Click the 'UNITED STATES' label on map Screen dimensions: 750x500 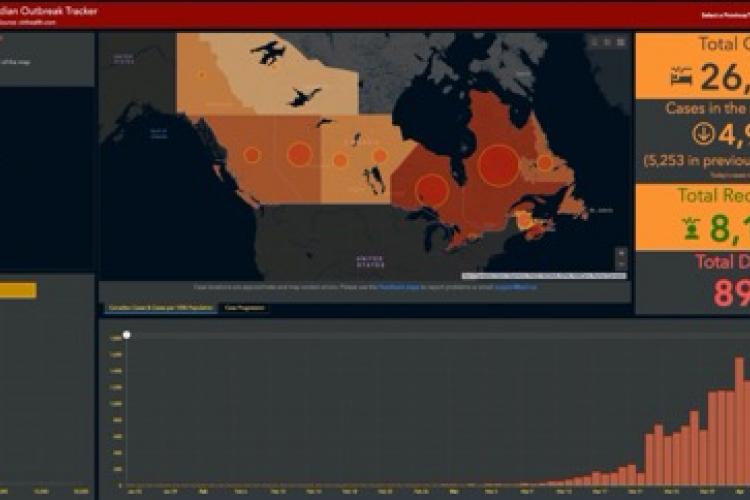[370, 262]
